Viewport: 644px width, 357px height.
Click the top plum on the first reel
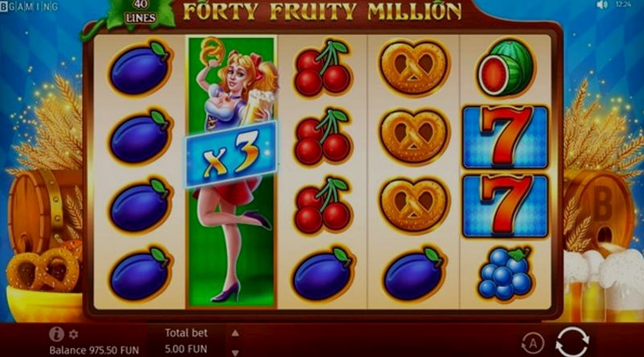point(140,68)
